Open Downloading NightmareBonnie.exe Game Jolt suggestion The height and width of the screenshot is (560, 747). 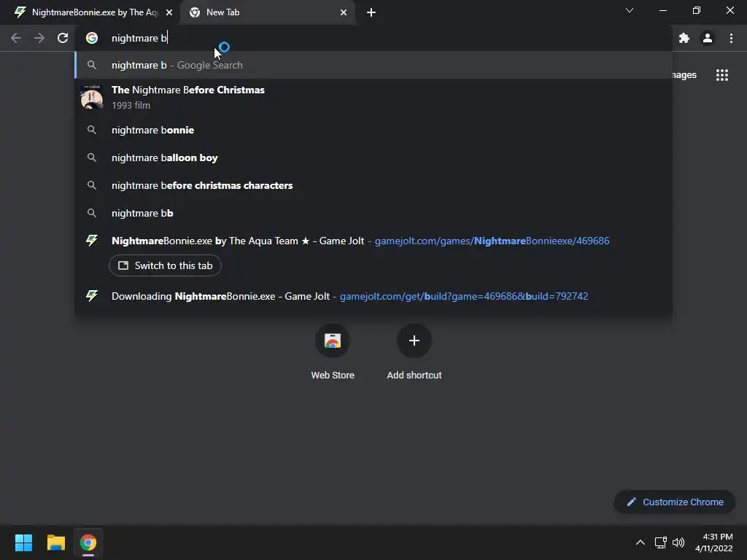pyautogui.click(x=373, y=296)
